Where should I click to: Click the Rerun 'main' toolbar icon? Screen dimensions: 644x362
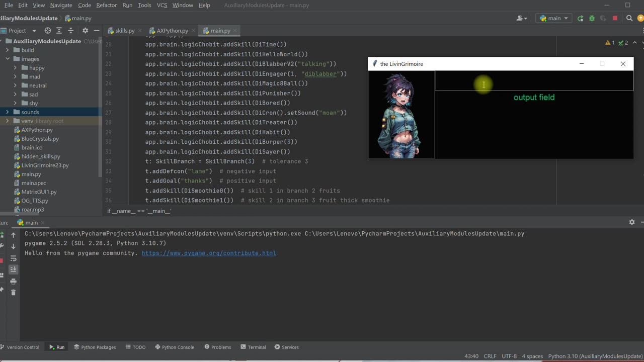pos(580,18)
